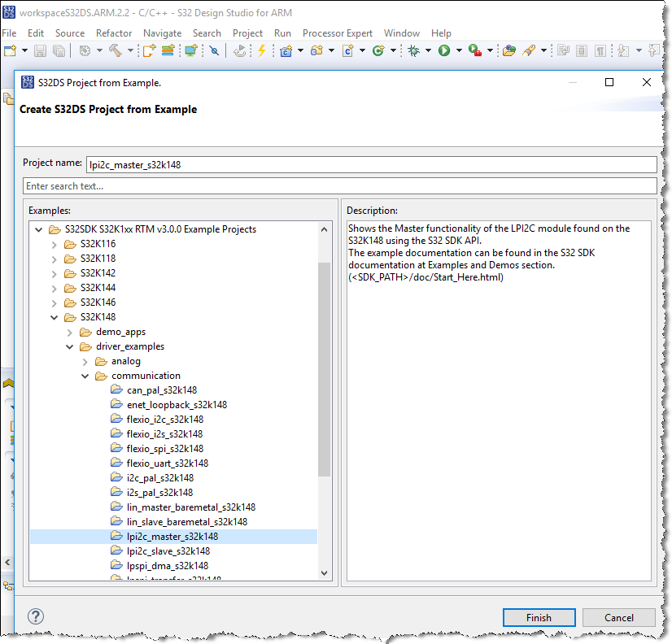Click the build hammer icon
This screenshot has width=672, height=644.
click(x=116, y=50)
